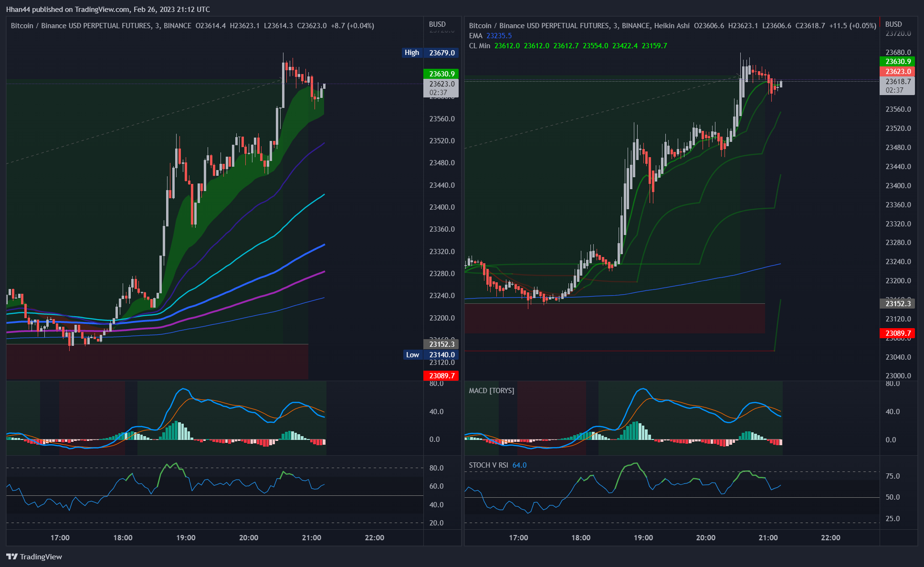This screenshot has height=567, width=924.
Task: Select the left chart Bitcoin / Binance symbol title
Action: [101, 26]
